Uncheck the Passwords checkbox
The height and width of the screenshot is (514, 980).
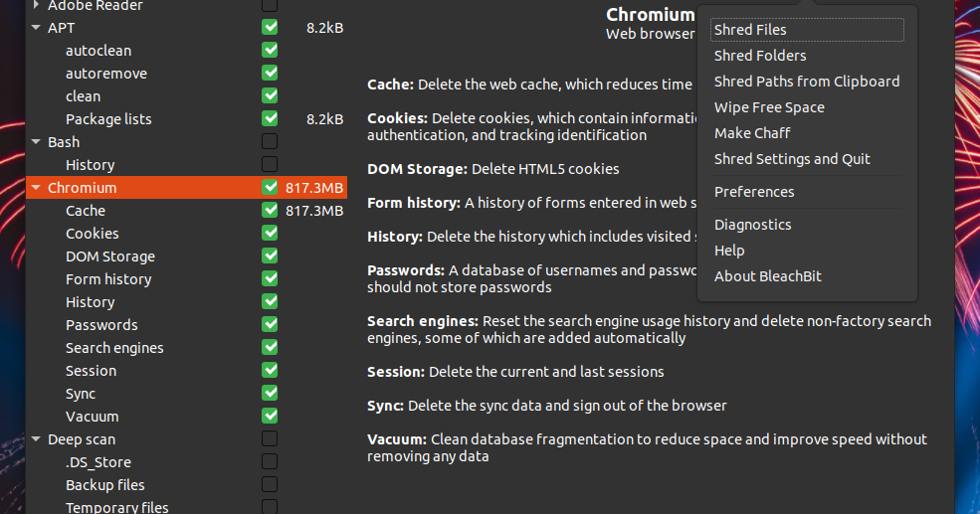(x=270, y=324)
